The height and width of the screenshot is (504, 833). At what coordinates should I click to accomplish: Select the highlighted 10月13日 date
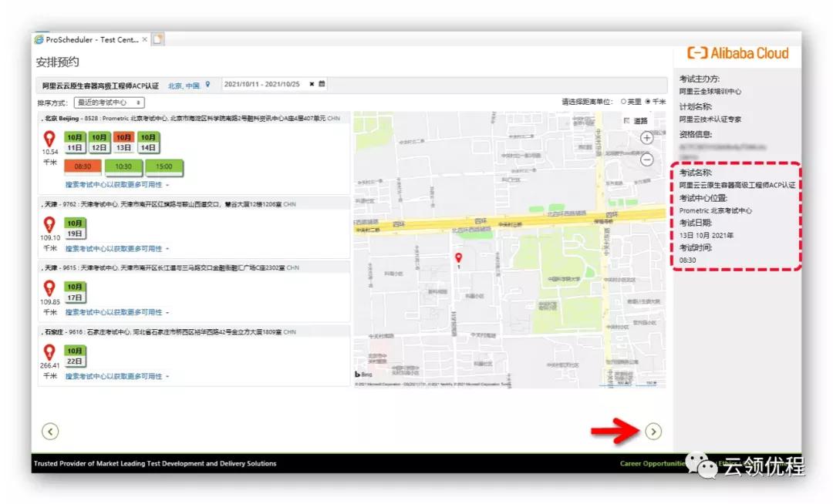pos(123,142)
